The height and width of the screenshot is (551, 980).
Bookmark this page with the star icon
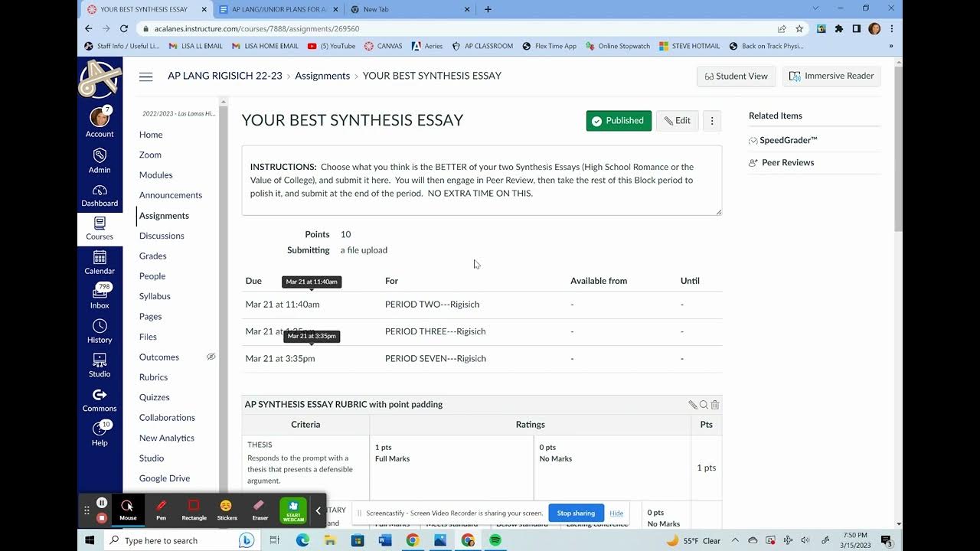pyautogui.click(x=799, y=29)
